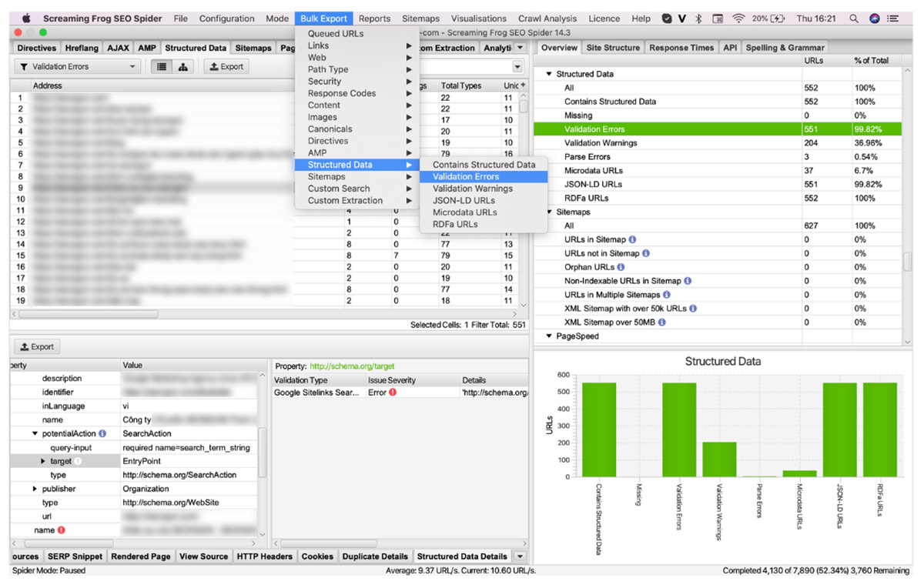Open the Response Times tab
Image resolution: width=924 pixels, height=588 pixels.
coord(681,48)
